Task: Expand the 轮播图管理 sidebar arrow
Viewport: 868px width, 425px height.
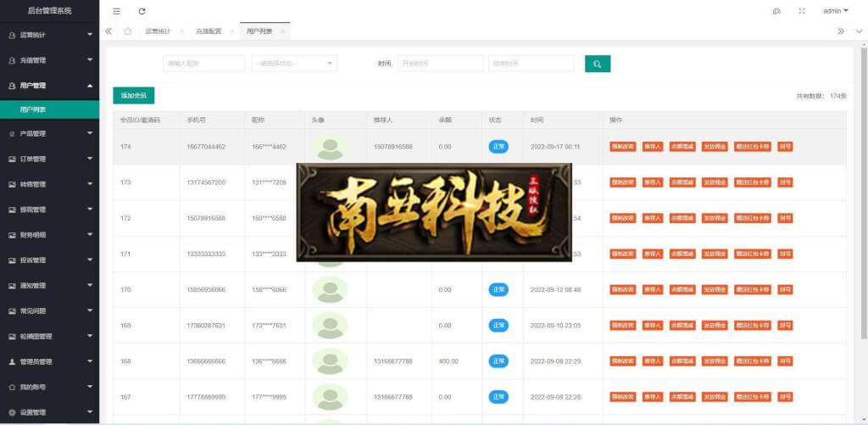Action: tap(90, 336)
